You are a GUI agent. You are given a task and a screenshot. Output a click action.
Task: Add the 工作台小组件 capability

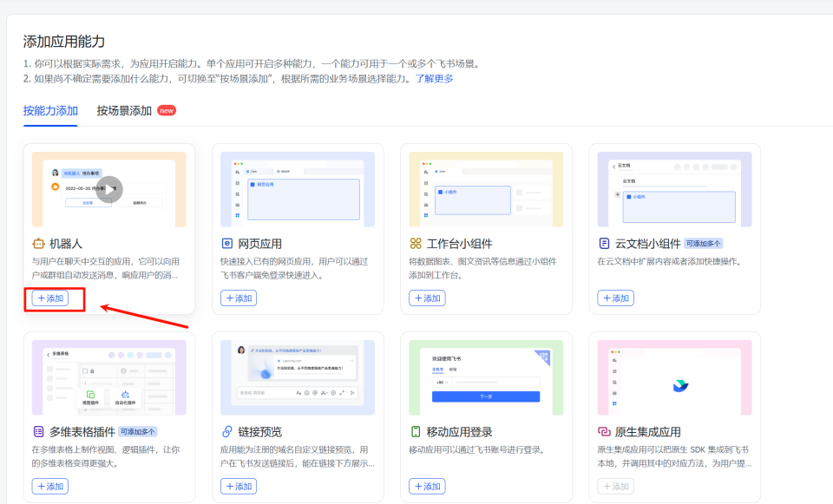[x=427, y=298]
